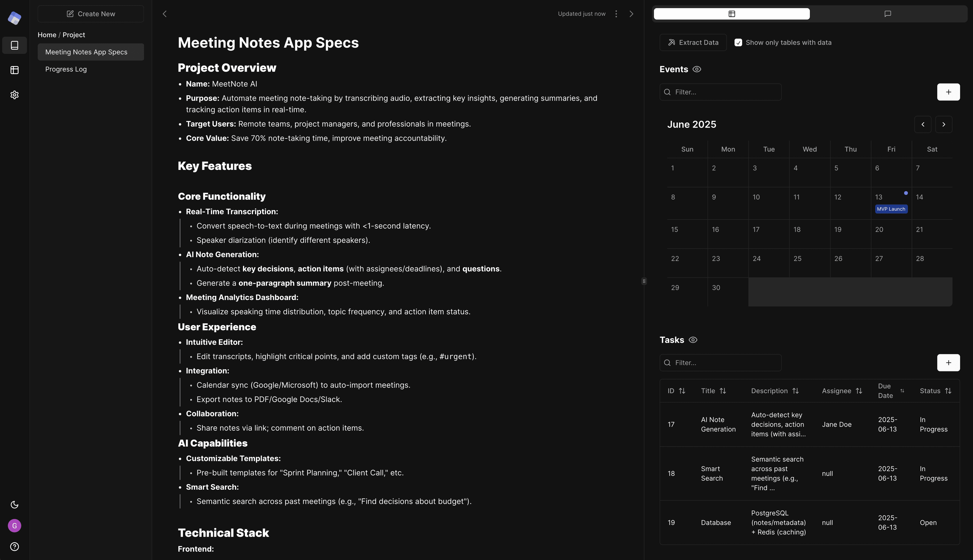Click task ID 18 cell
Image resolution: width=973 pixels, height=560 pixels.
coord(671,473)
